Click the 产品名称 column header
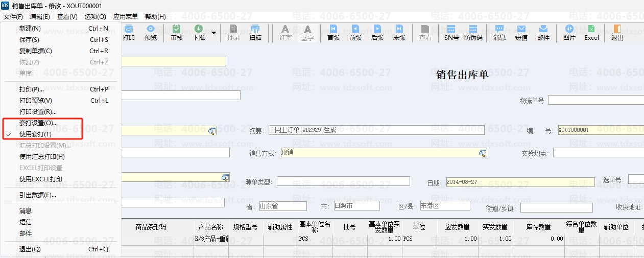The height and width of the screenshot is (258, 644). tap(211, 227)
